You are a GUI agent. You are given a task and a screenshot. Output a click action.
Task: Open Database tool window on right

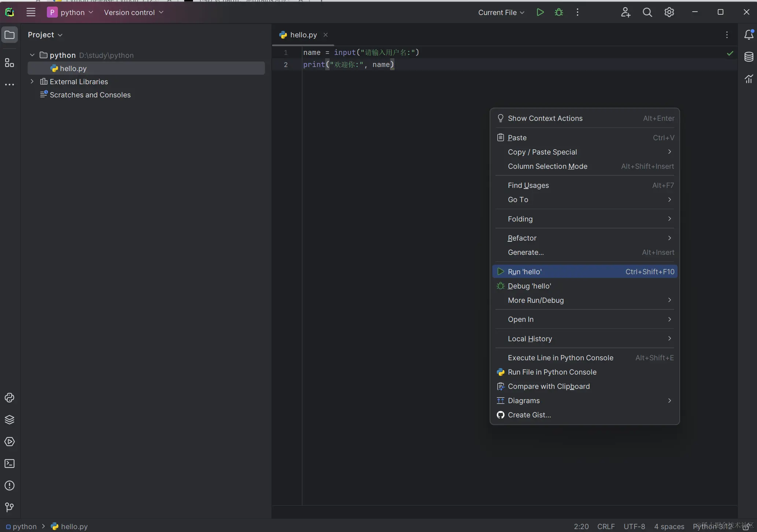pos(749,57)
